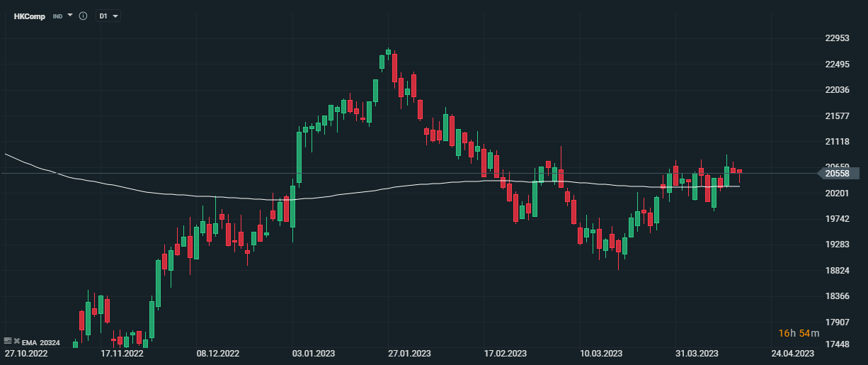Click the 19742 price level on axis
This screenshot has width=868, height=365.
tap(836, 219)
